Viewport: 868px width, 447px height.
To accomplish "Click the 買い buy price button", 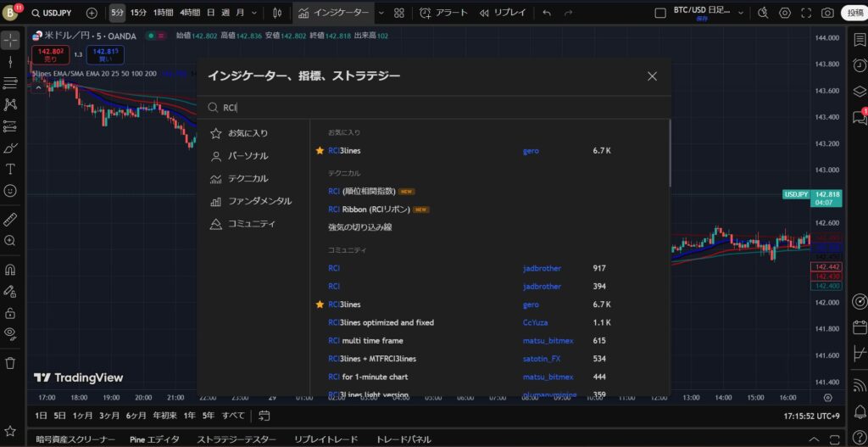I will tap(105, 54).
